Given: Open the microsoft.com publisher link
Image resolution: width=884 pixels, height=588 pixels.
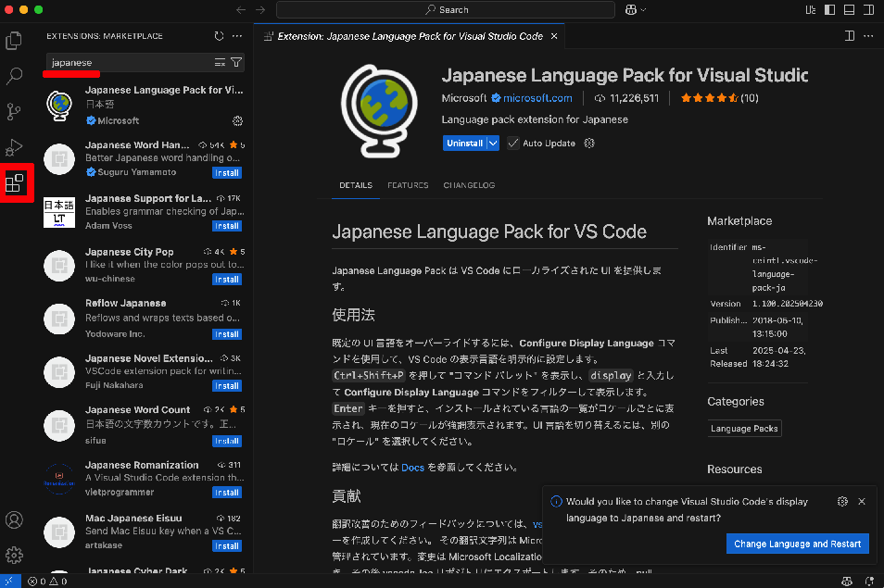Looking at the screenshot, I should [x=537, y=98].
